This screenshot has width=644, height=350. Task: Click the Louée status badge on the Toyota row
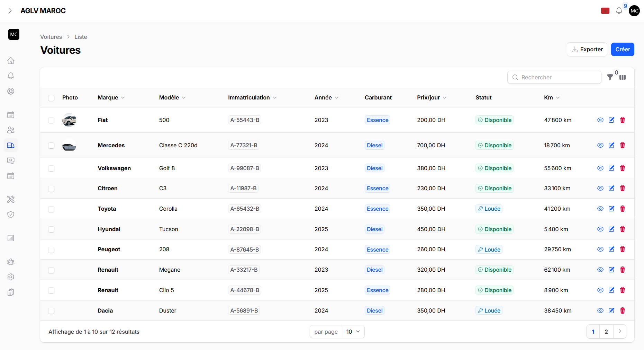click(489, 209)
